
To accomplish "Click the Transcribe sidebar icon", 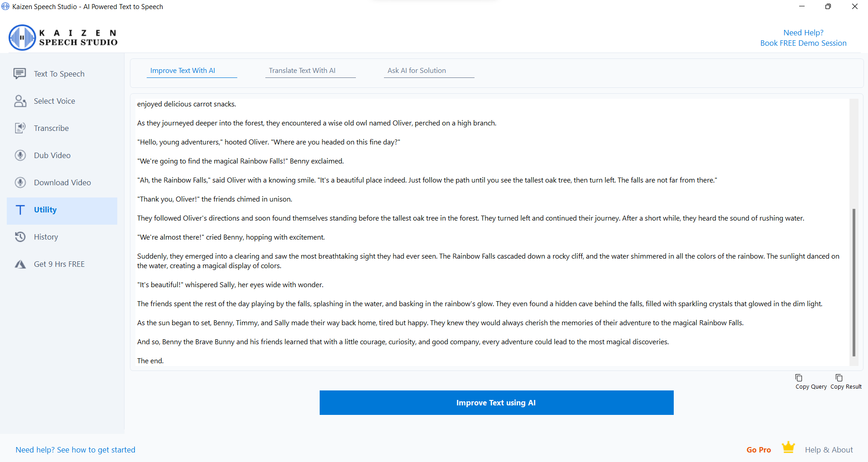I will coord(20,128).
